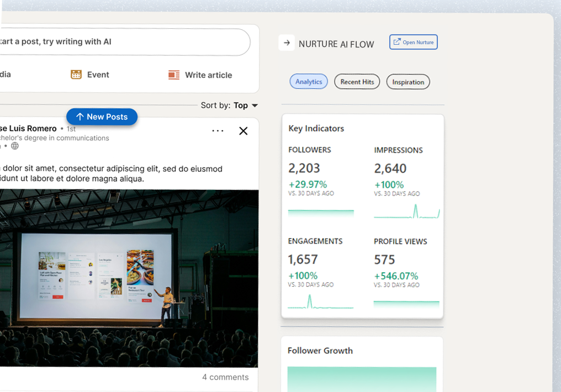Dismiss the post with the X icon

pos(243,131)
